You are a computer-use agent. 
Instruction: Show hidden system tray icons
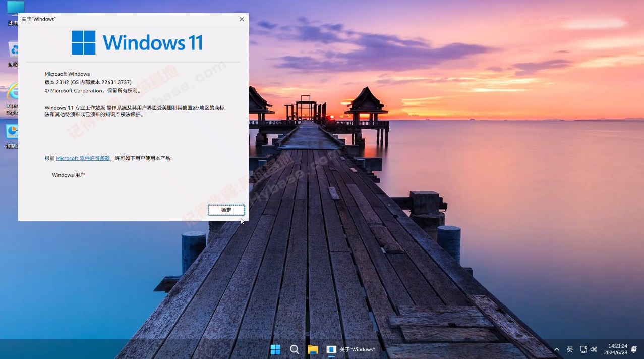[557, 349]
